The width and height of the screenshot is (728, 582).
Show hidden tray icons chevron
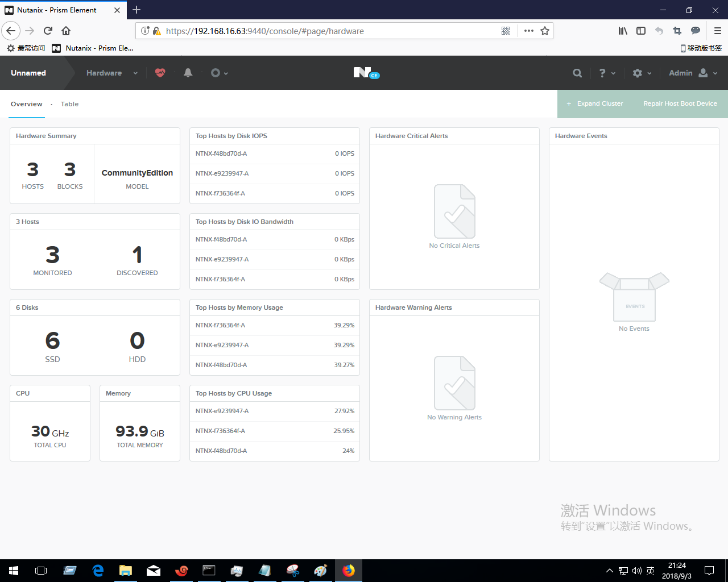click(x=610, y=571)
